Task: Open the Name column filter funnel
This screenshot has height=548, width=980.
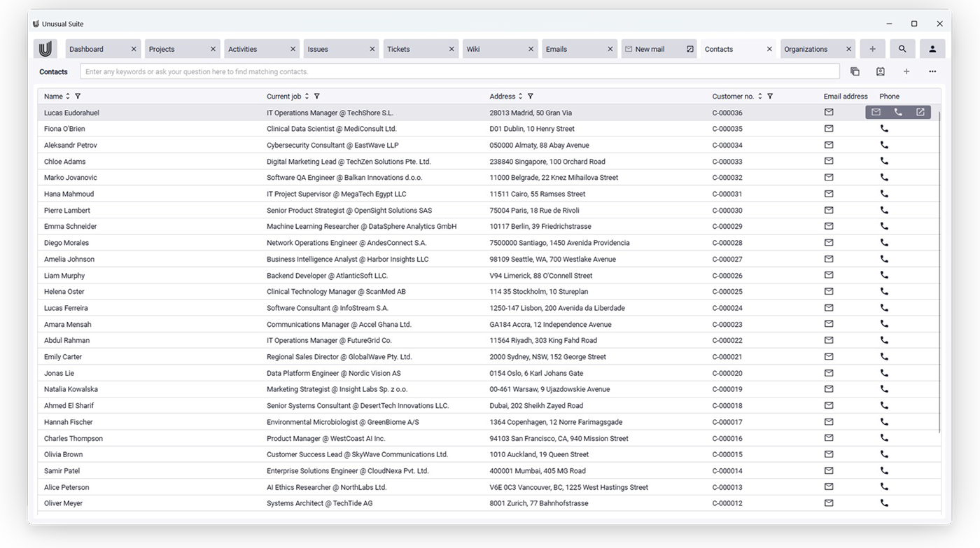Action: [78, 97]
